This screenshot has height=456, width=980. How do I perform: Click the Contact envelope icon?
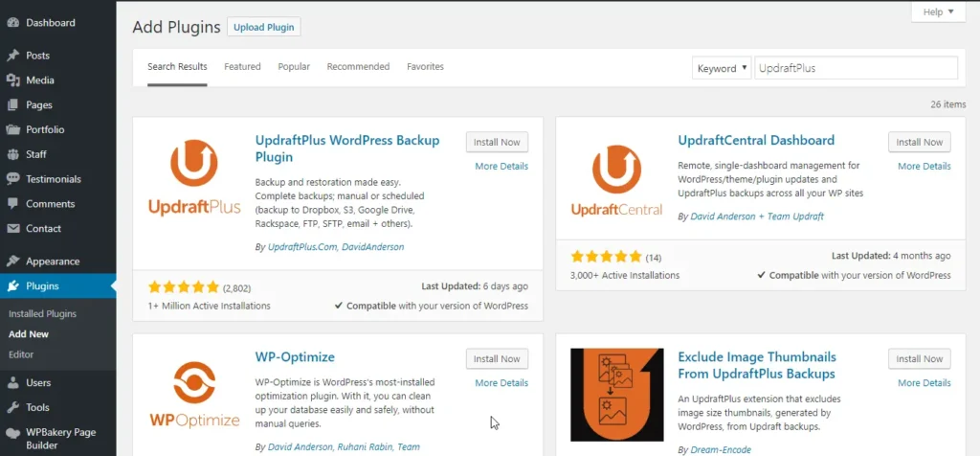coord(12,228)
